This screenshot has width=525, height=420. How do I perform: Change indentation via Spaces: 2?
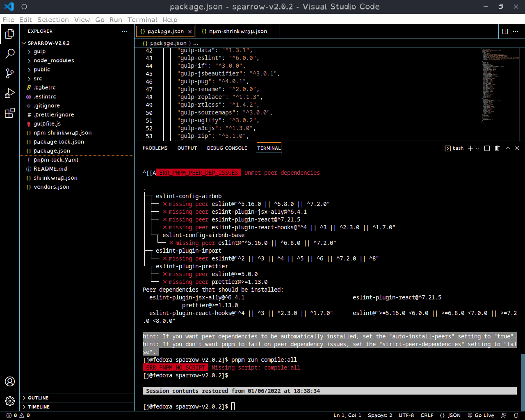click(380, 415)
